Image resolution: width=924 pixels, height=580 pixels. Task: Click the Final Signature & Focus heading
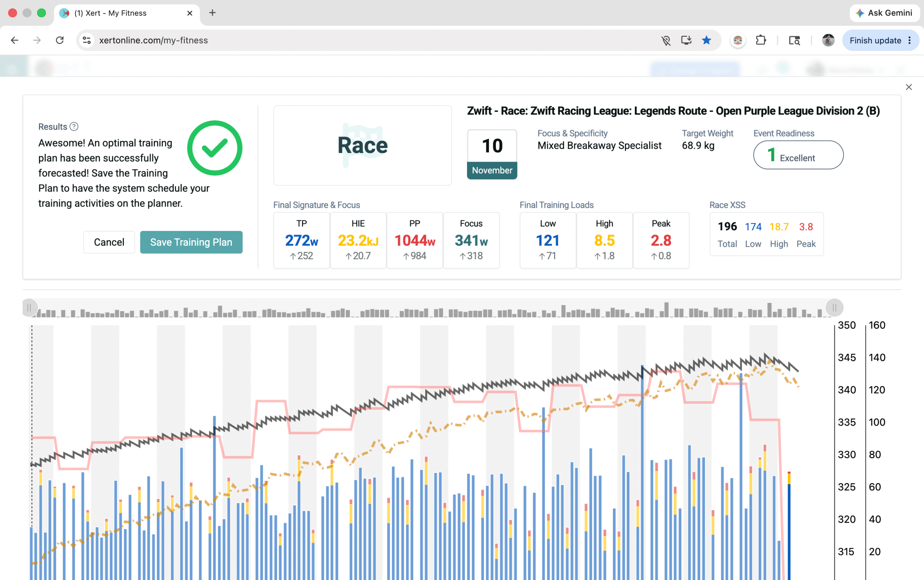[x=317, y=205]
